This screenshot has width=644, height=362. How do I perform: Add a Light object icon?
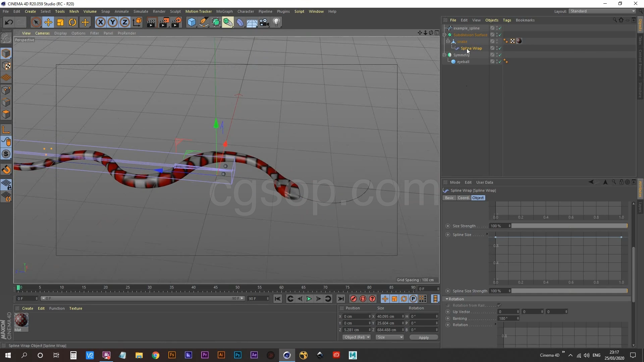(x=276, y=22)
